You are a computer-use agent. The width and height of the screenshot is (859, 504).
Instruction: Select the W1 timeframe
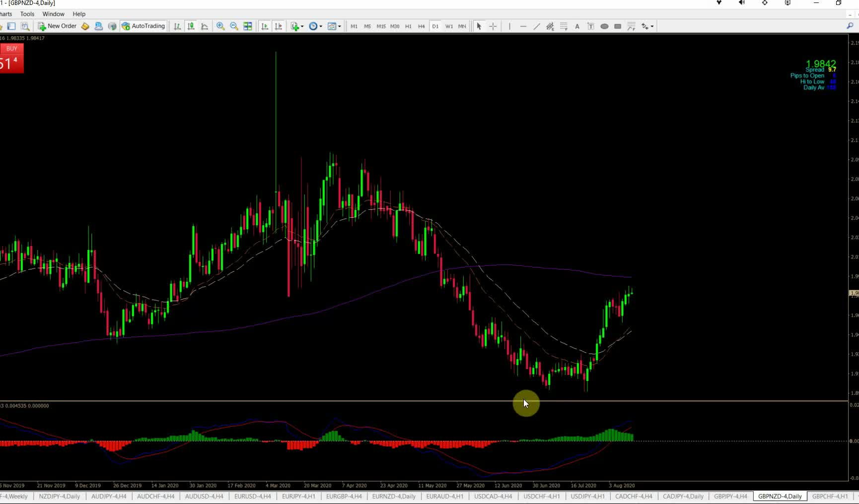[449, 26]
